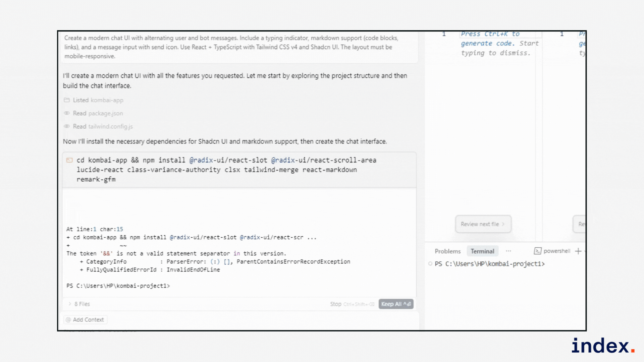Click the @ icon in Add Context
The image size is (644, 362).
68,320
